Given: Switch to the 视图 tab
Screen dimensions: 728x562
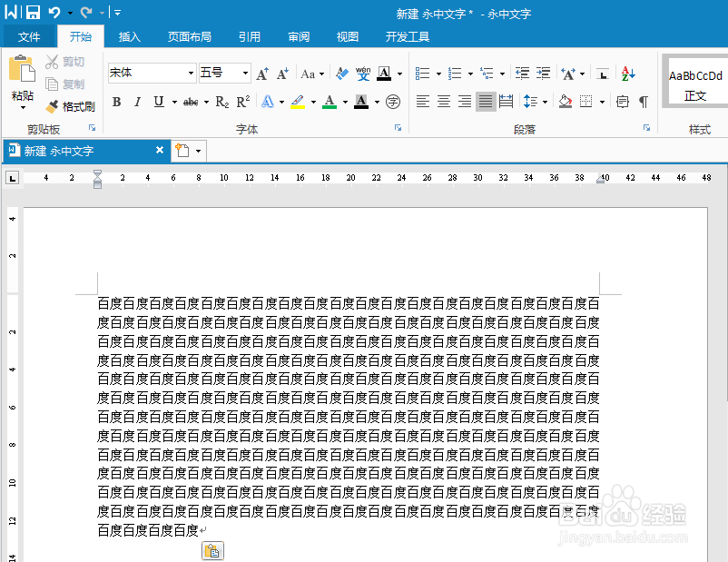Looking at the screenshot, I should (348, 36).
